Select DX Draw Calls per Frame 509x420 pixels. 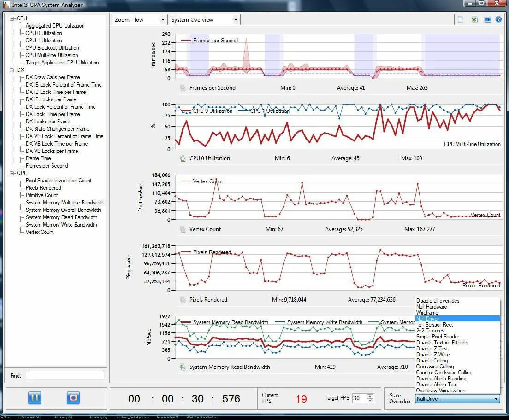[x=53, y=77]
